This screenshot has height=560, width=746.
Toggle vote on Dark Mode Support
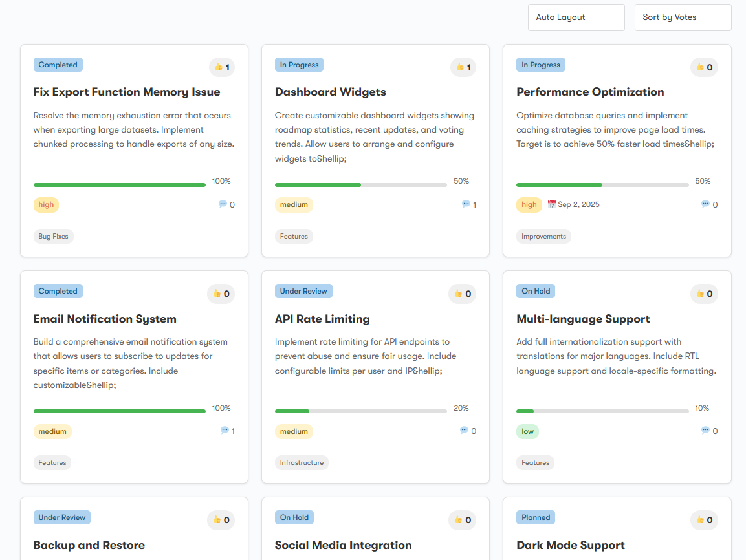coord(704,520)
